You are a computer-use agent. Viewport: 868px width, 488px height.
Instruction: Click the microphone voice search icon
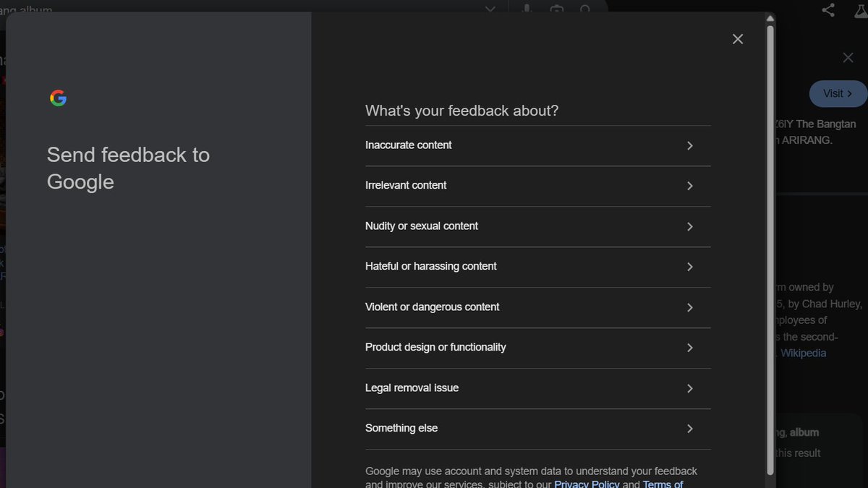[x=527, y=9]
